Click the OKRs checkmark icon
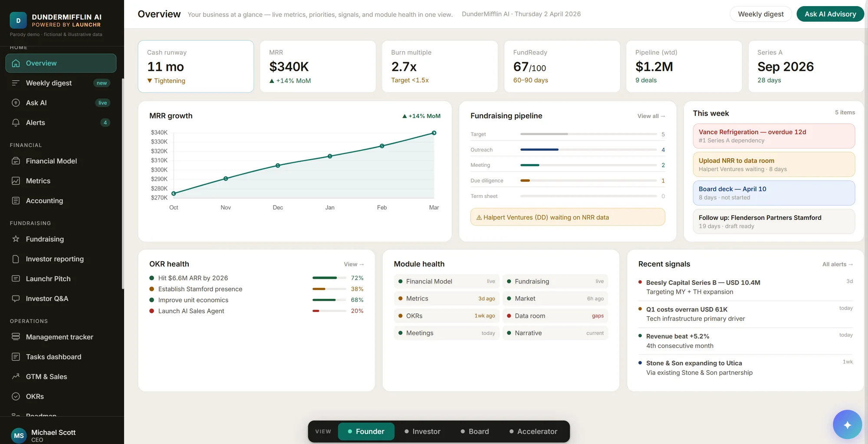 pos(16,396)
